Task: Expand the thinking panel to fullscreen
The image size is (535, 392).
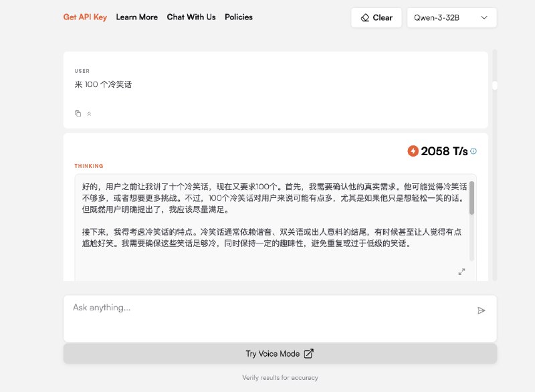Action: [461, 272]
